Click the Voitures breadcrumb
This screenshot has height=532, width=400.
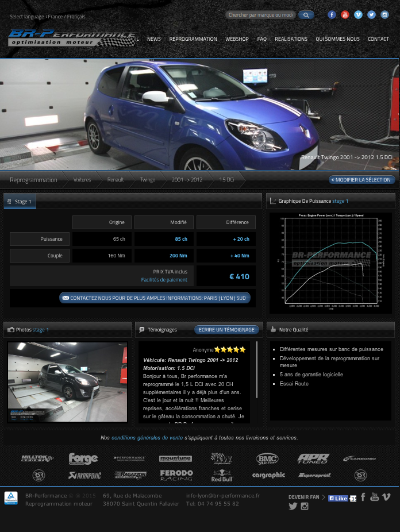click(82, 180)
